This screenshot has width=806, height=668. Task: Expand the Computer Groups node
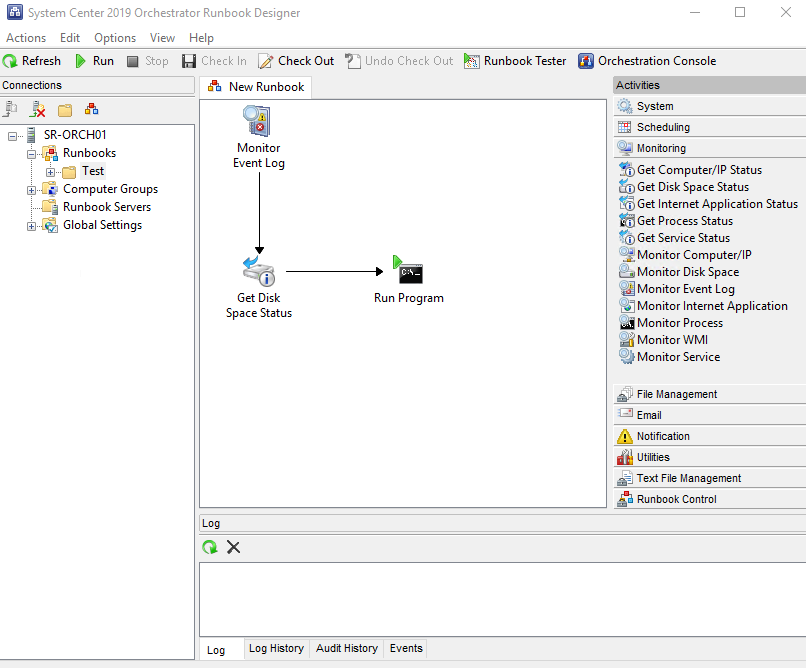[x=32, y=190]
